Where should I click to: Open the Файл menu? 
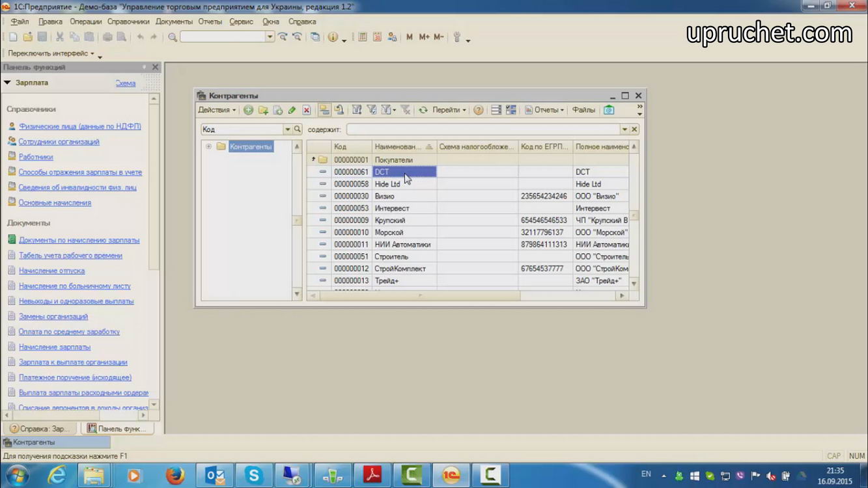20,21
